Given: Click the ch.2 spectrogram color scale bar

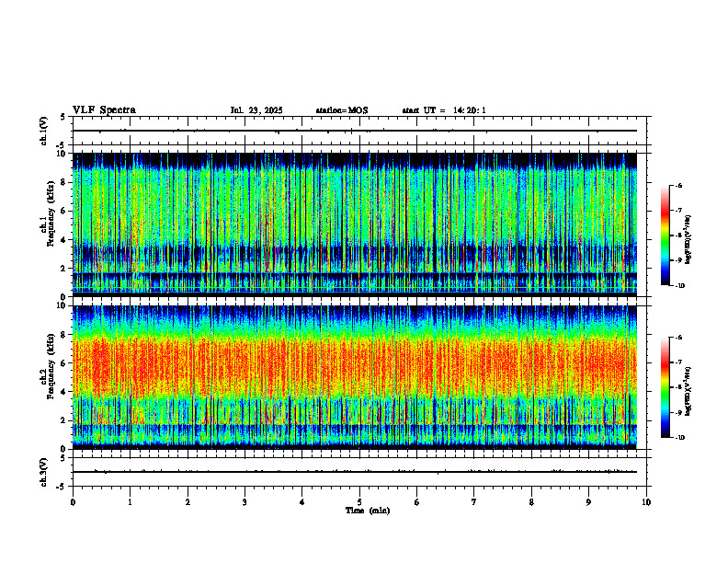Looking at the screenshot, I should point(665,387).
